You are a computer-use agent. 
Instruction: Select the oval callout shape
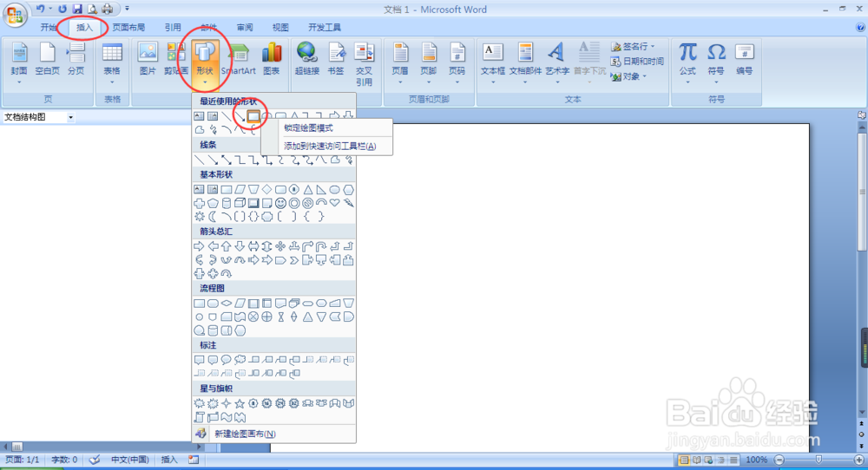coord(227,360)
